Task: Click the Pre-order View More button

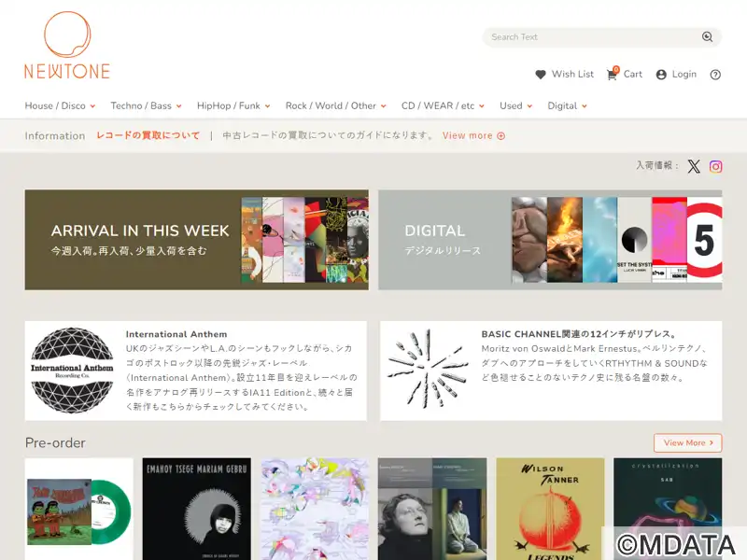Action: (x=687, y=442)
